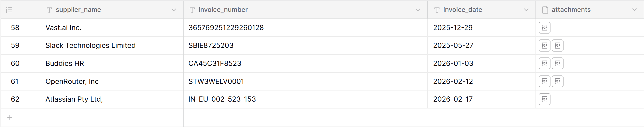
Task: Open first PDF attachment for OpenRouter, Inc
Action: (544, 81)
